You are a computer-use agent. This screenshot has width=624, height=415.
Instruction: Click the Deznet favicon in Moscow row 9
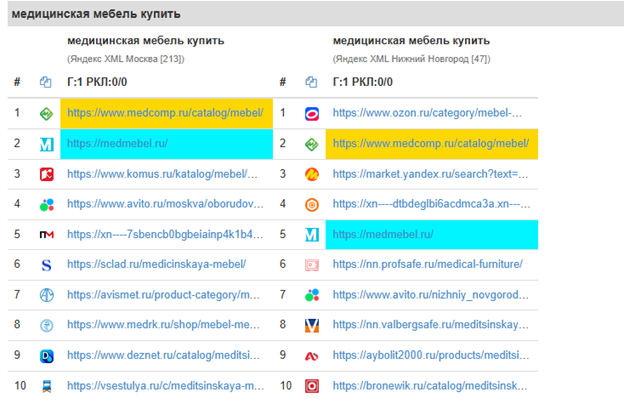pos(46,354)
